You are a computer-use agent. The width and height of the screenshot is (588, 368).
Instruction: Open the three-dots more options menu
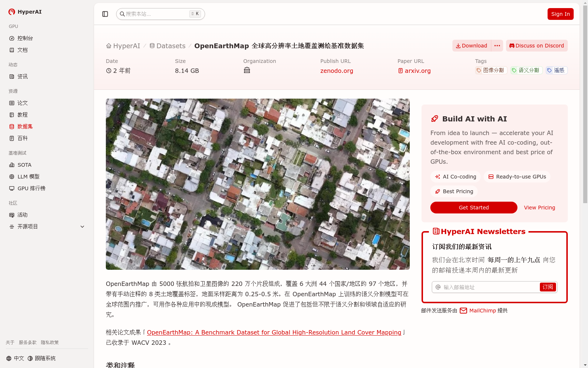(x=497, y=46)
